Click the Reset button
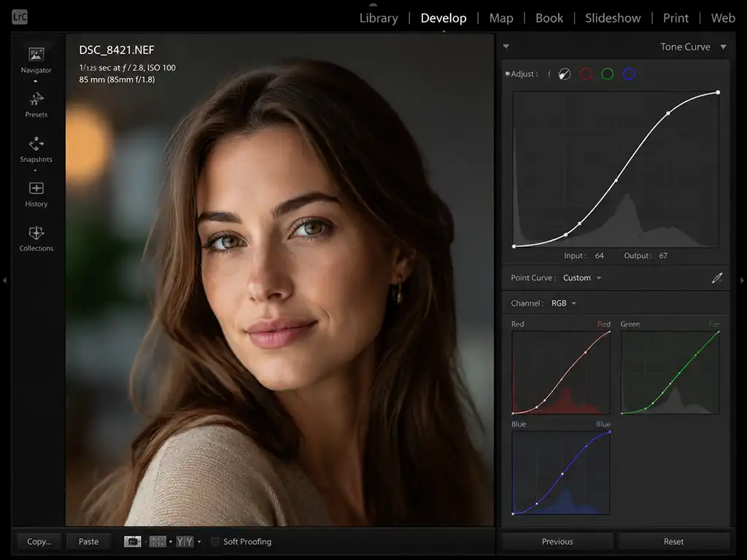Screen dimensions: 747x560 (673, 542)
